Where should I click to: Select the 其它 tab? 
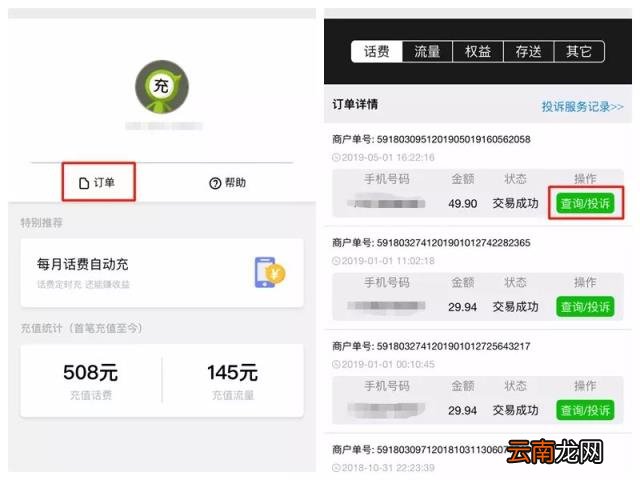click(x=579, y=51)
